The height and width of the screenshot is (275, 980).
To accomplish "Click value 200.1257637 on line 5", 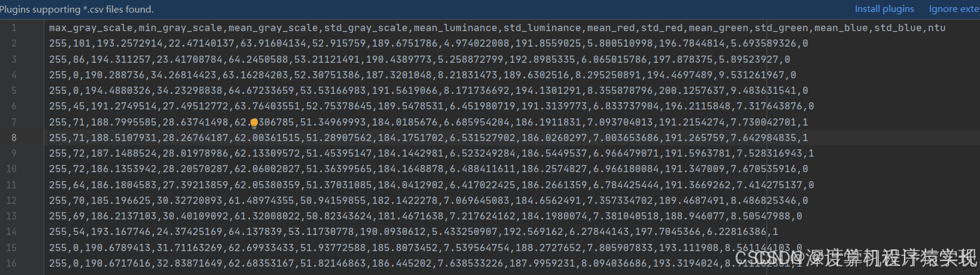I will pyautogui.click(x=692, y=90).
